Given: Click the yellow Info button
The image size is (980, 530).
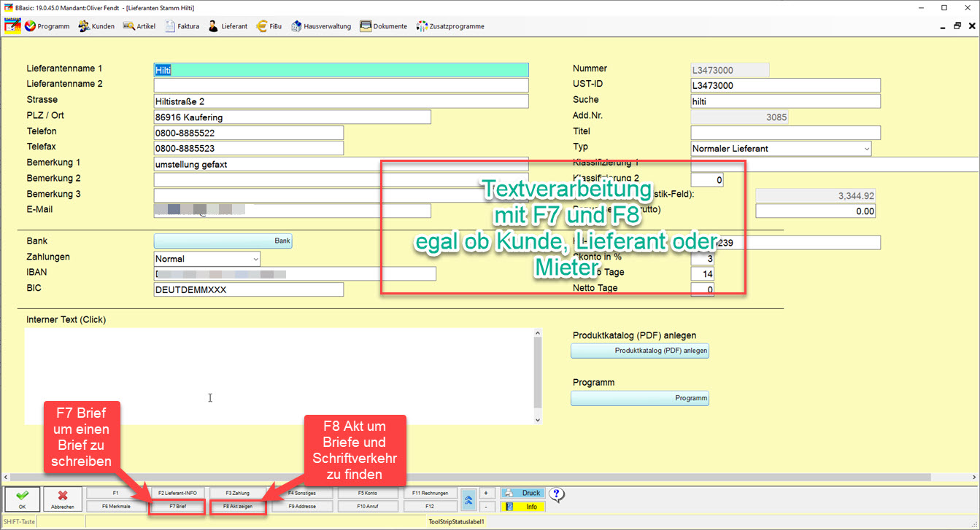Looking at the screenshot, I should [522, 506].
